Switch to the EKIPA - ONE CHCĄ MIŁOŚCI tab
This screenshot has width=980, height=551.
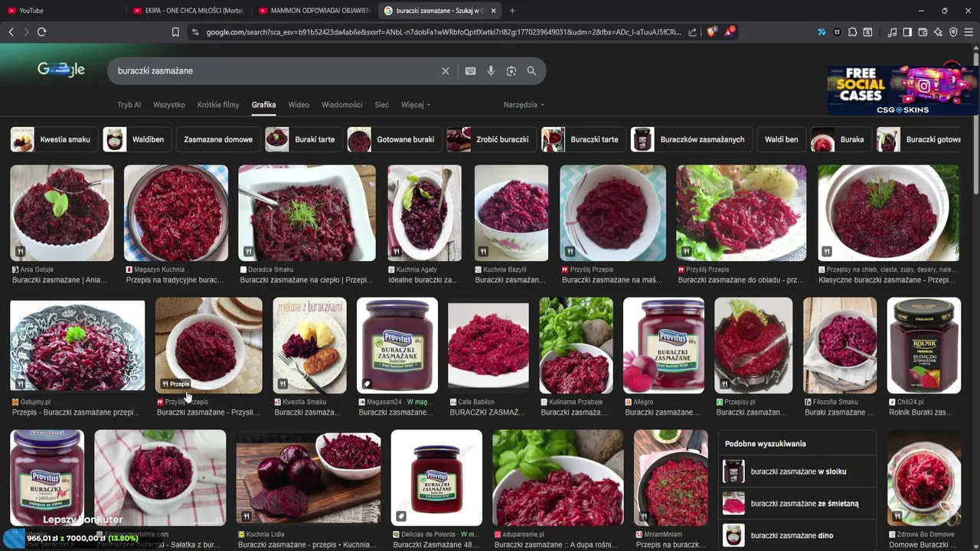click(188, 11)
